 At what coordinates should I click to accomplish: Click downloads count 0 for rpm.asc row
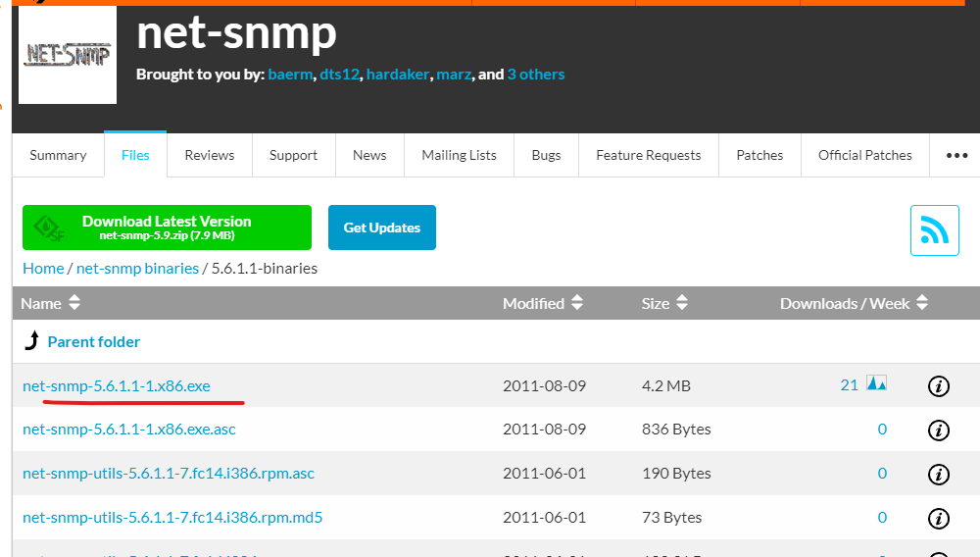click(882, 474)
